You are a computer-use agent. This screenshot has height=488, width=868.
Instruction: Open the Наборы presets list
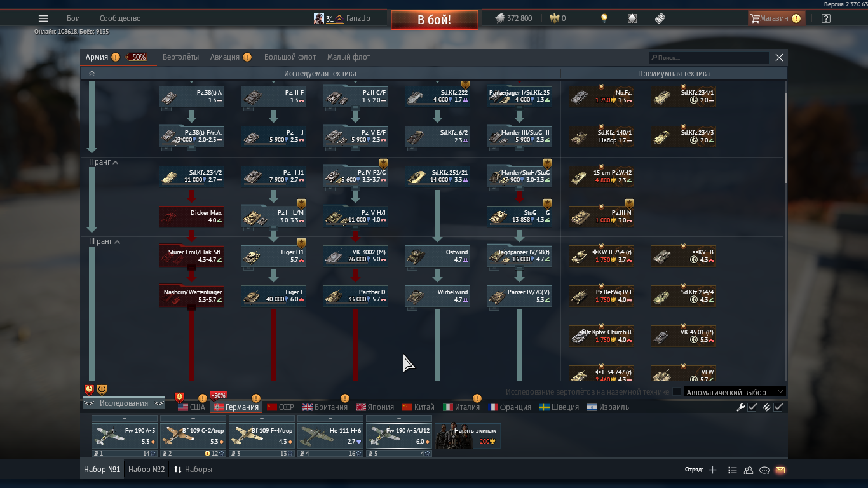[x=193, y=470]
